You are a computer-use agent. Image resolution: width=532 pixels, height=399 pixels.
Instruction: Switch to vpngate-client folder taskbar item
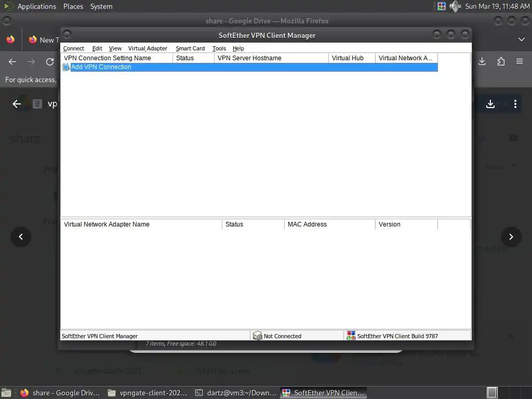click(147, 393)
